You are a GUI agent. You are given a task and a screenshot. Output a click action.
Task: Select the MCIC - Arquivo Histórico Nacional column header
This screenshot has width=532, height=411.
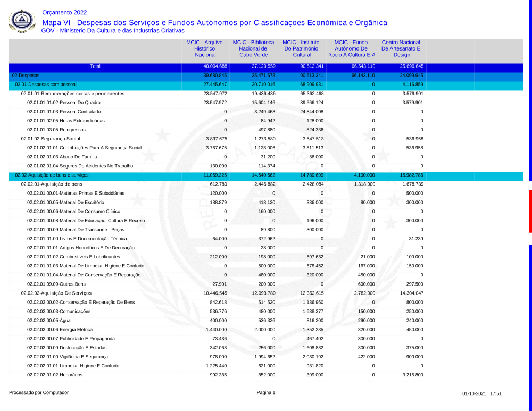click(205, 48)
